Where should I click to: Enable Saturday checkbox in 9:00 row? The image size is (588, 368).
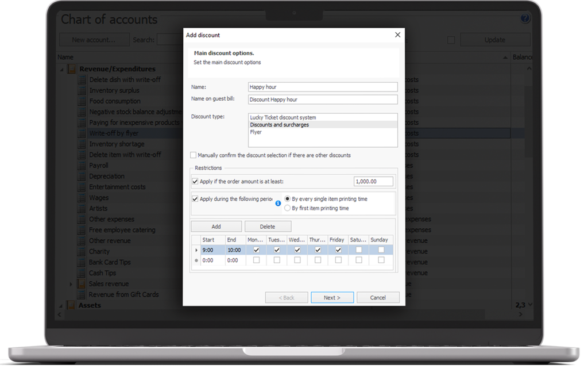358,250
